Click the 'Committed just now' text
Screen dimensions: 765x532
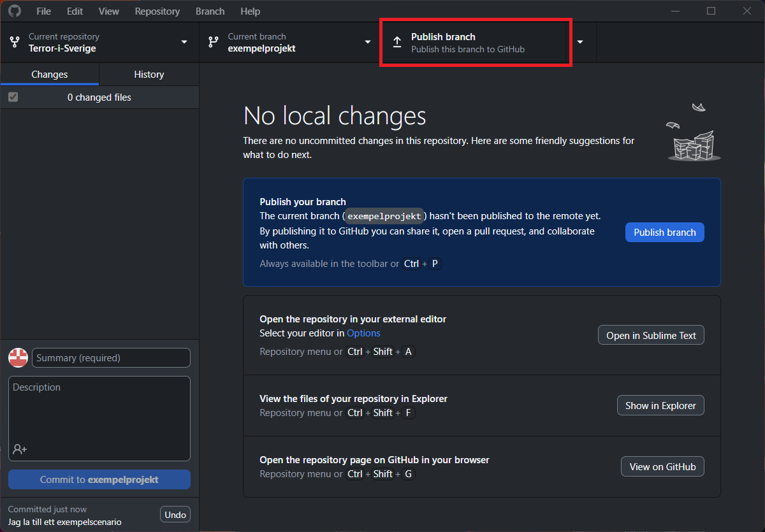[47, 509]
